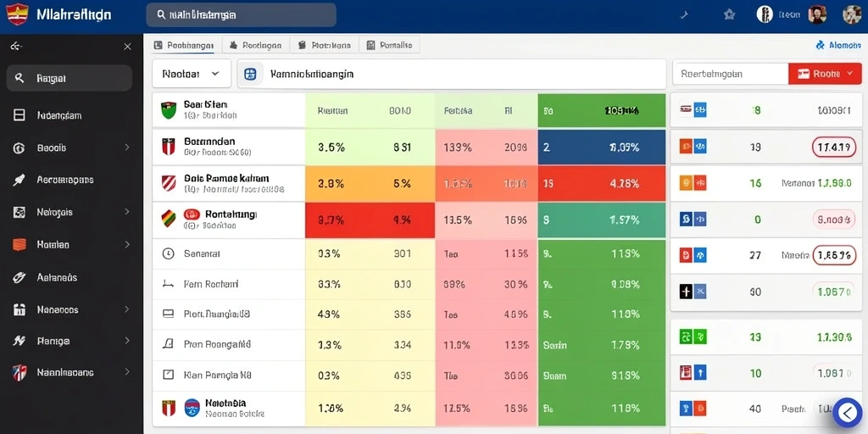Click the icon pair in the row with 16

[693, 183]
